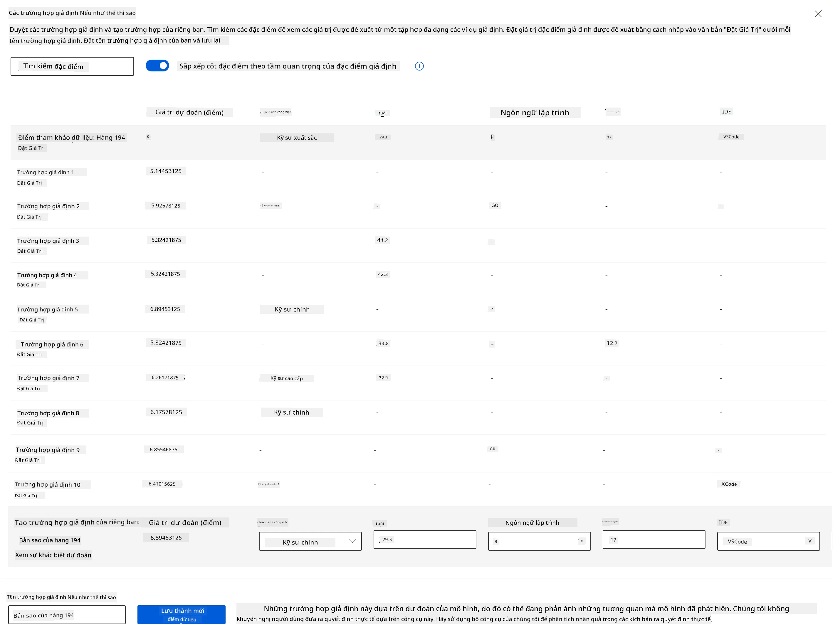The height and width of the screenshot is (635, 840).
Task: Open the job title dropdown showing Kỹ sư chính
Action: (x=310, y=542)
